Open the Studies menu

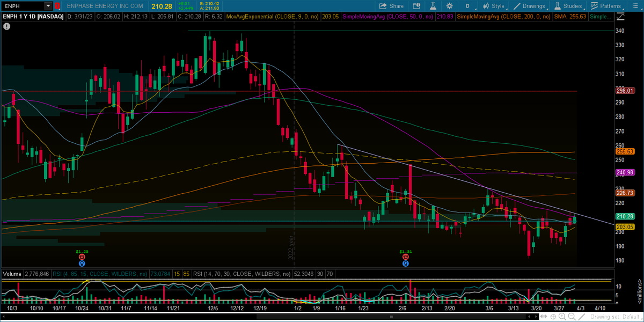568,6
